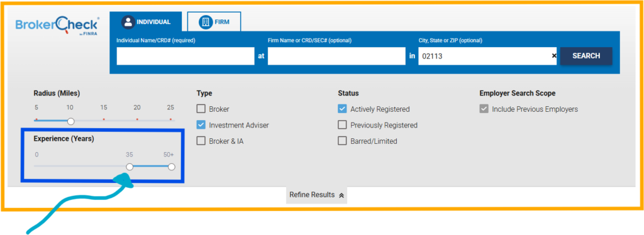Click the building icon in Firm tab
This screenshot has height=235, width=644.
point(206,22)
